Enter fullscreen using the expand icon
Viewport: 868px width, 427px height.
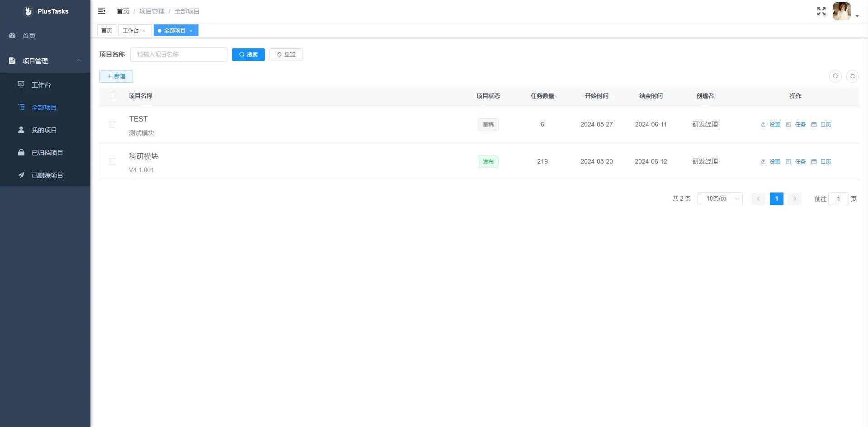coord(821,11)
